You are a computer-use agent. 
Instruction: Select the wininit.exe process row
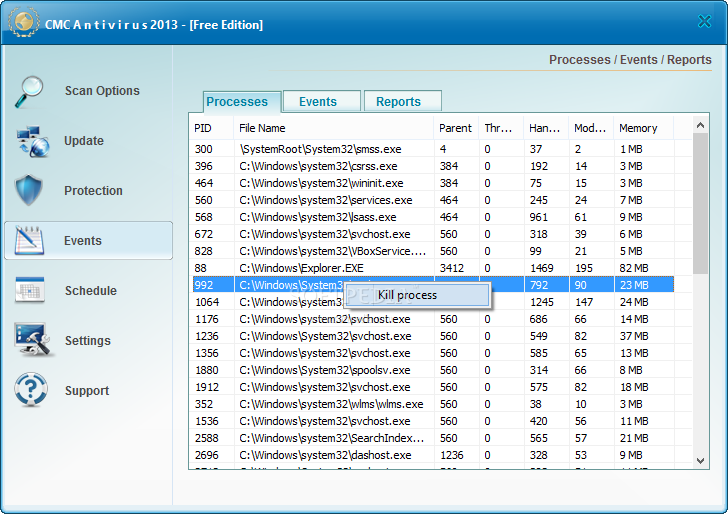pos(432,183)
